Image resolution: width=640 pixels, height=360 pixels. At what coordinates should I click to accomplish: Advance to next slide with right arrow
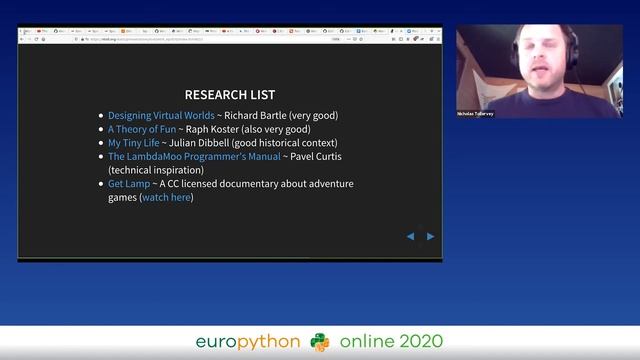click(x=430, y=236)
